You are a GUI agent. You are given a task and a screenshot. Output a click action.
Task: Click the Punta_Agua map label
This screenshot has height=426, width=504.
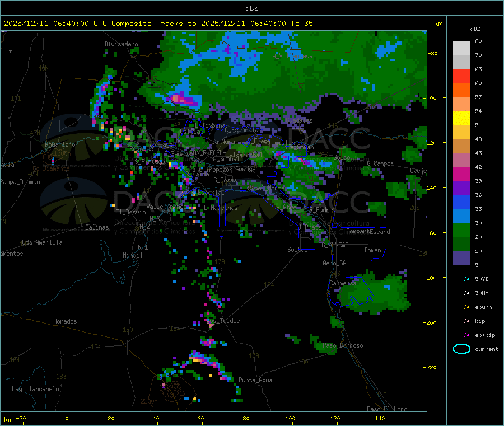[255, 380]
